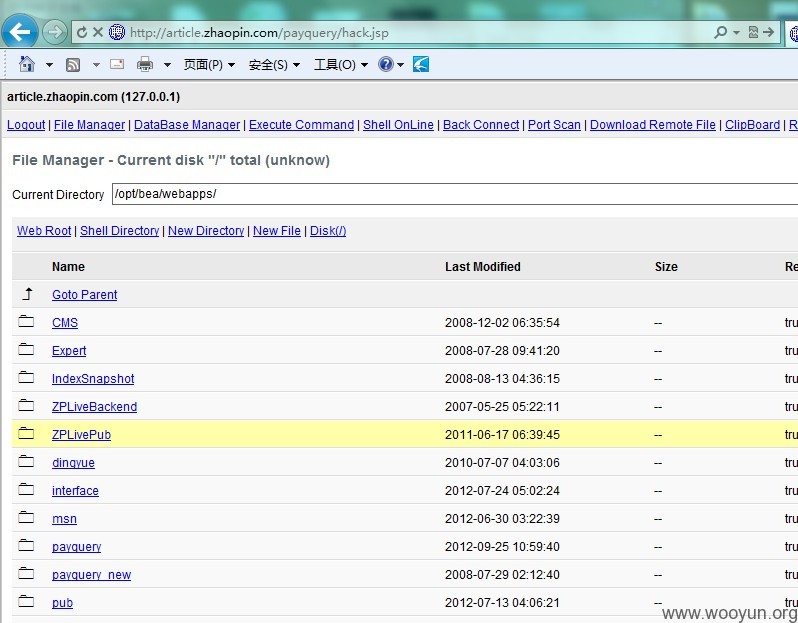798x623 pixels.
Task: Click compatibility view broken page icon
Action: tap(753, 33)
